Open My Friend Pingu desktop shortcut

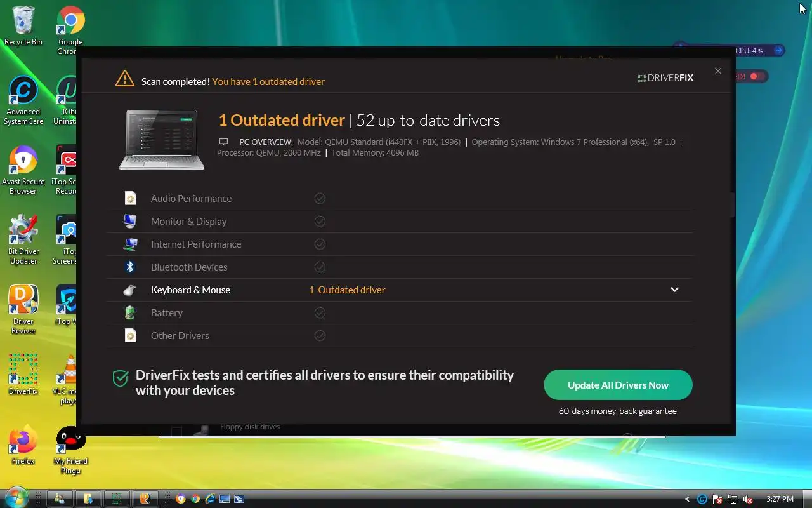pos(70,450)
